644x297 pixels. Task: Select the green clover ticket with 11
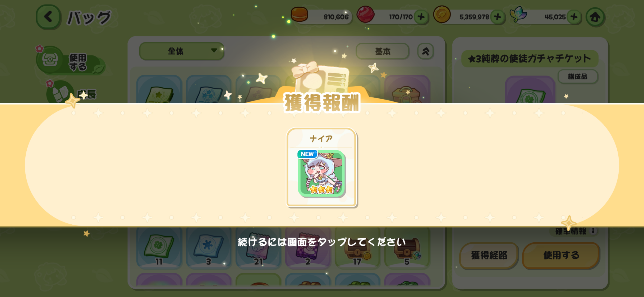click(x=159, y=248)
